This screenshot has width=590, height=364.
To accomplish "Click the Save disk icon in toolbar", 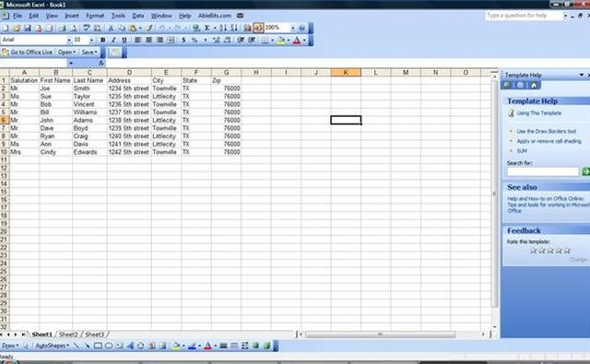I will pos(27,28).
